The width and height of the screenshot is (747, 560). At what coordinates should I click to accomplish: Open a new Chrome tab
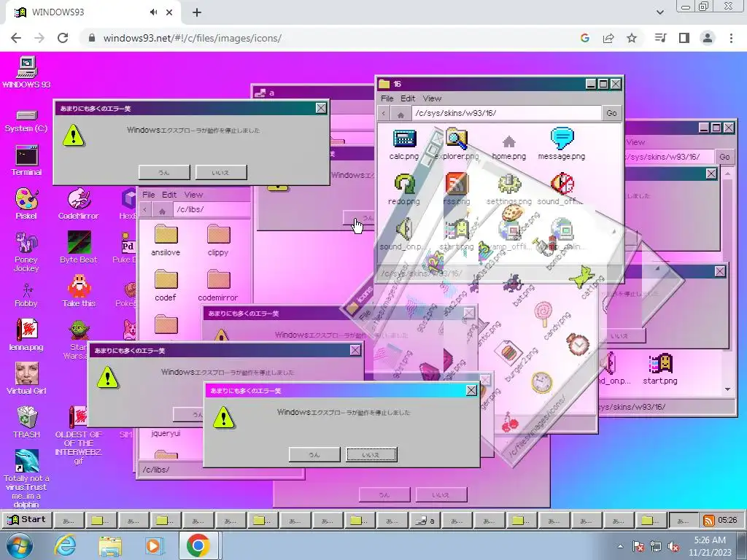click(x=197, y=12)
